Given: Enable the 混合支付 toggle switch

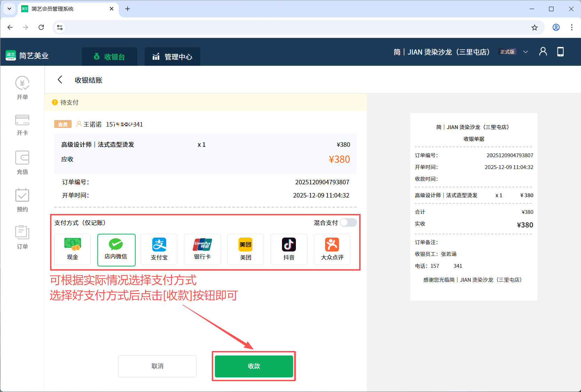Looking at the screenshot, I should point(348,223).
